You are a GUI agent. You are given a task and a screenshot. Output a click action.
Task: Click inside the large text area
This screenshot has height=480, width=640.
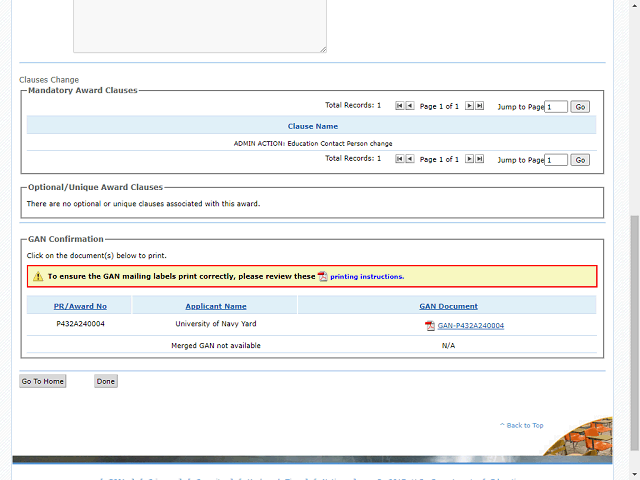coord(199,25)
